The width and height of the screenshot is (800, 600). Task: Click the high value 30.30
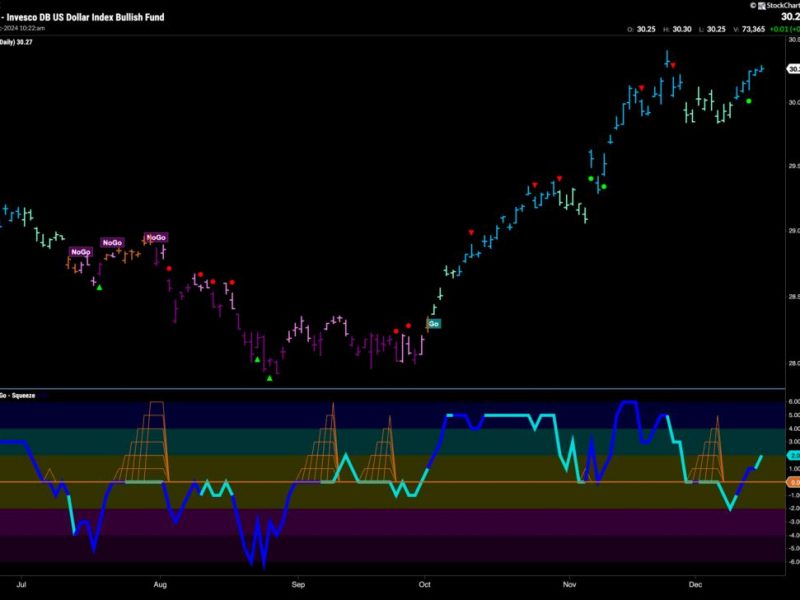pos(682,29)
